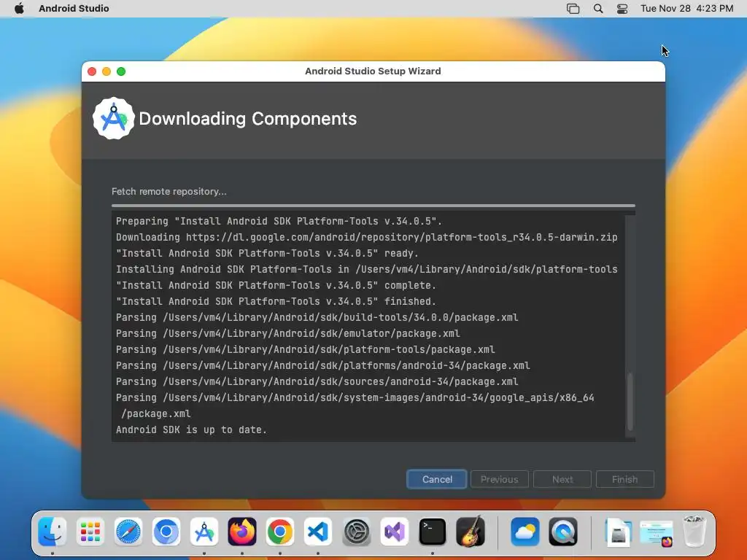The height and width of the screenshot is (560, 747).
Task: Launch GarageBand from the dock
Action: click(x=471, y=532)
